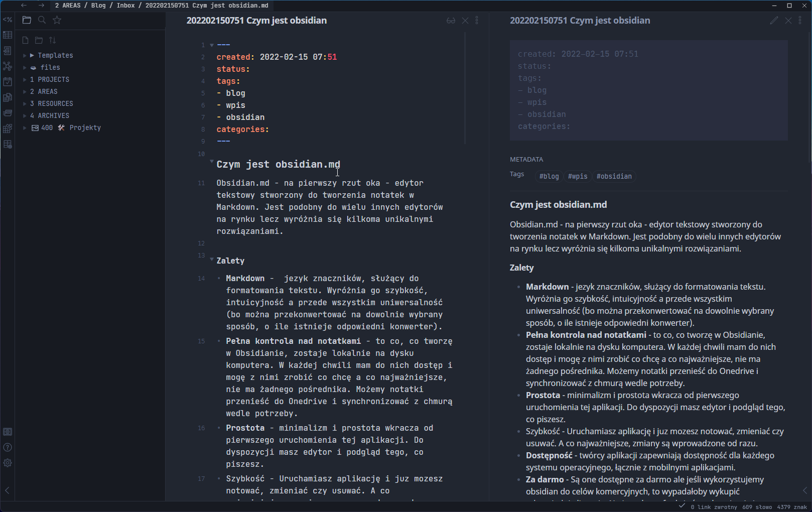812x512 pixels.
Task: Create a new note in the file explorer
Action: [25, 40]
